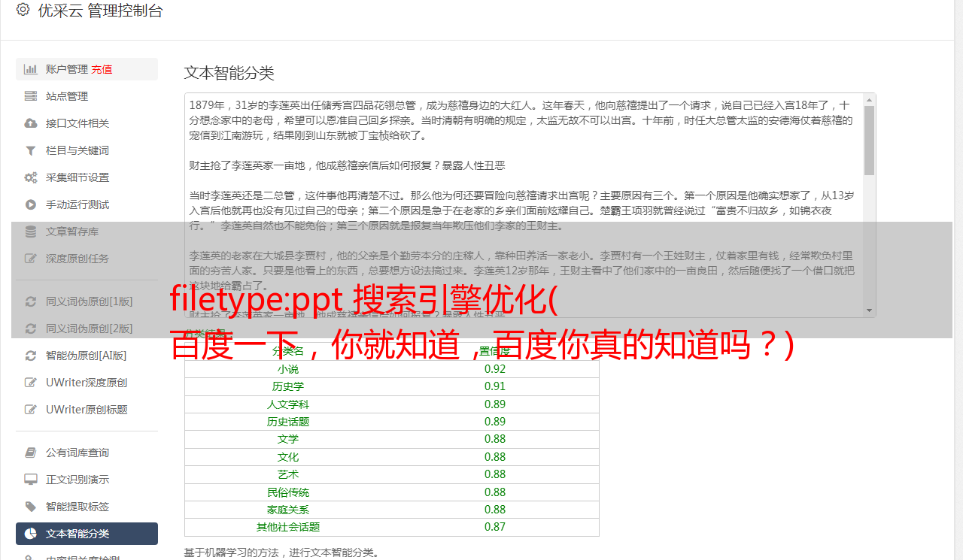Image resolution: width=963 pixels, height=560 pixels.
Task: Click the play circle icon for 手动运行测试
Action: point(31,204)
